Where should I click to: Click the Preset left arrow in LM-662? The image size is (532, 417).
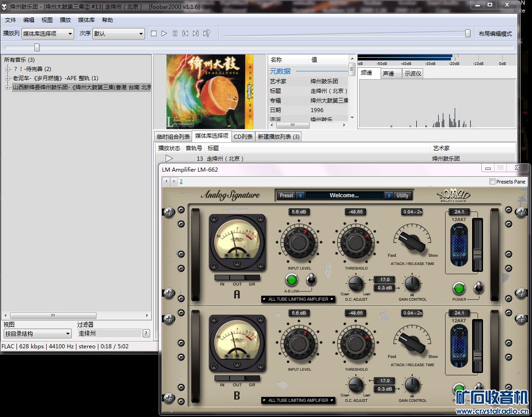(301, 195)
